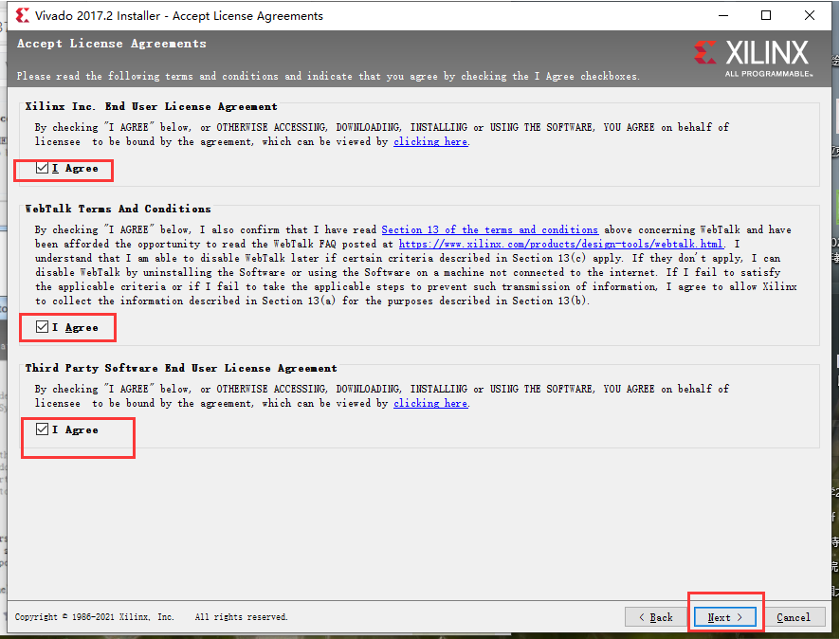
Task: Minimize the Vivado installer window
Action: pos(723,15)
